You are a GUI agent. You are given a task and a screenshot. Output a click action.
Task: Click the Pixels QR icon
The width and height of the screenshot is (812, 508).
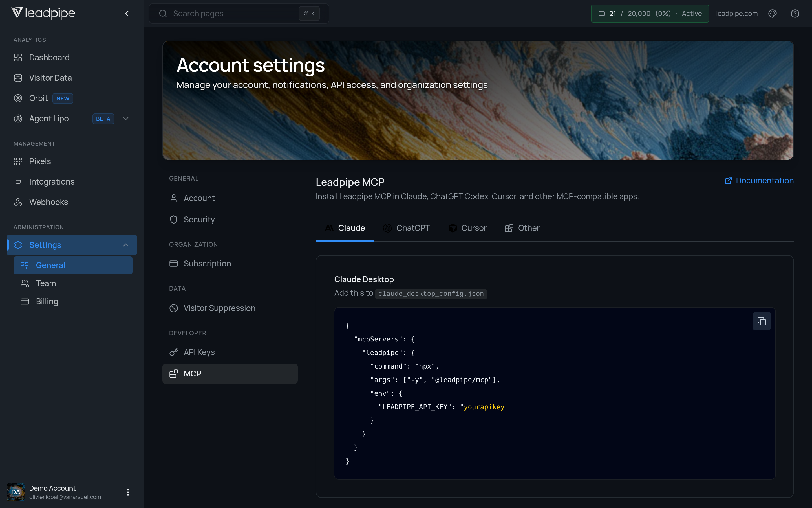click(x=18, y=161)
